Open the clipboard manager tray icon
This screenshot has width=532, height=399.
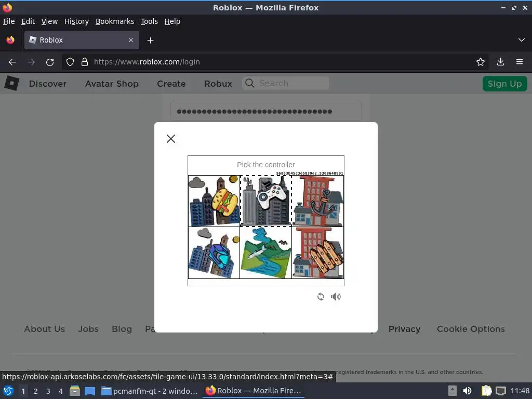point(486,391)
